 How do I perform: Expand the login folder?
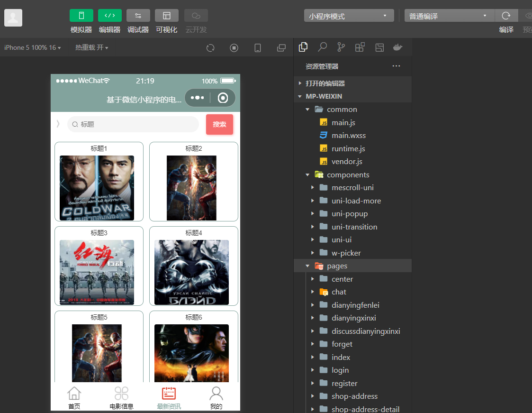coord(353,370)
